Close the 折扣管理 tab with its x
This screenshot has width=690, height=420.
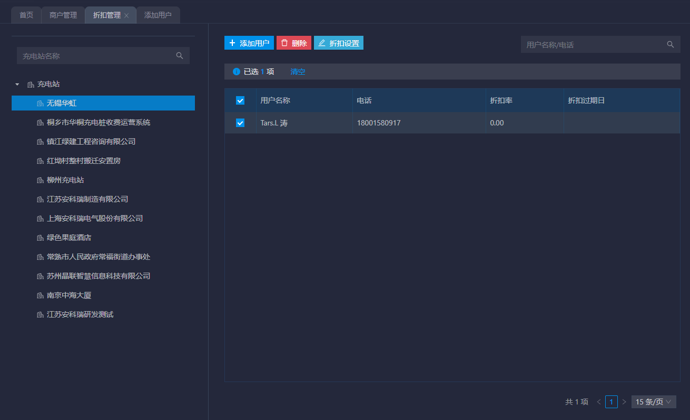(x=127, y=15)
